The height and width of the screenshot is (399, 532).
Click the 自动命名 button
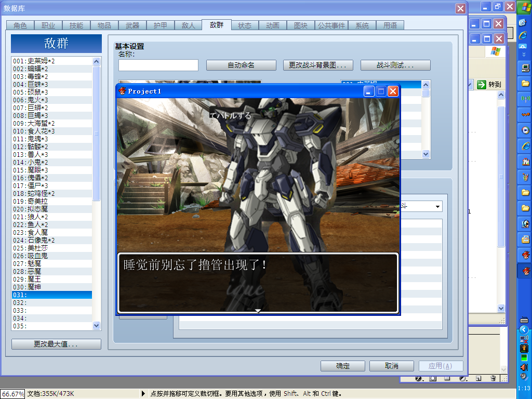pos(241,65)
